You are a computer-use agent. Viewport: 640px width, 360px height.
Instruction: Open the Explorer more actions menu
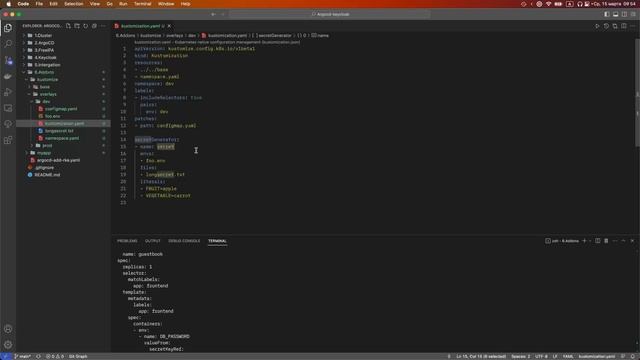[103, 26]
